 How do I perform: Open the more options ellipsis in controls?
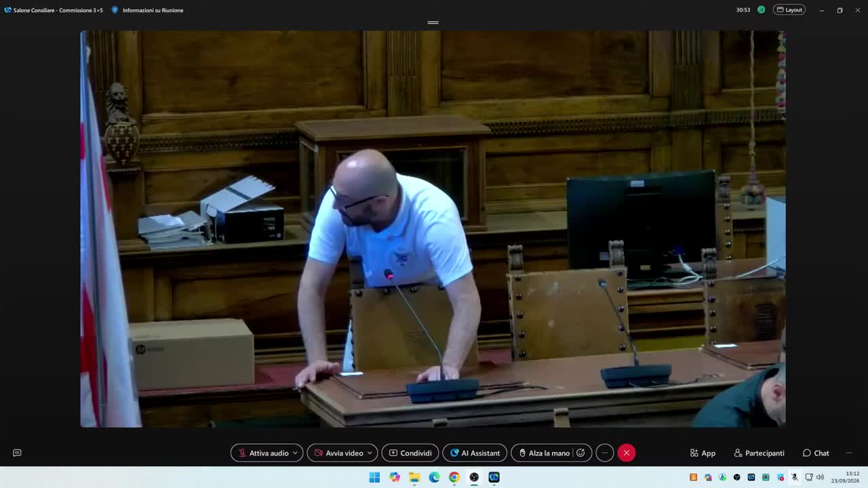(605, 453)
